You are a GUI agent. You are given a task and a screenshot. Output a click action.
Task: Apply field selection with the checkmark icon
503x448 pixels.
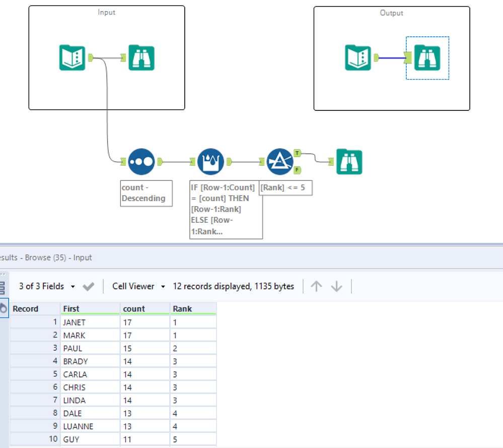88,286
